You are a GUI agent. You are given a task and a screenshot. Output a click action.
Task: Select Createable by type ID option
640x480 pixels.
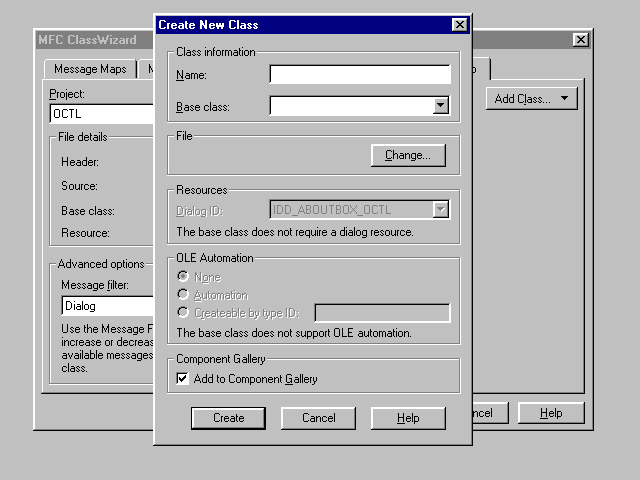(x=182, y=313)
